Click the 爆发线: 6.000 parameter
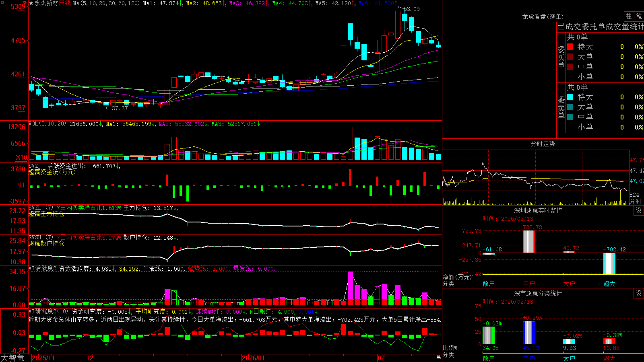Screen dimensions: 644x362 (x=254, y=269)
